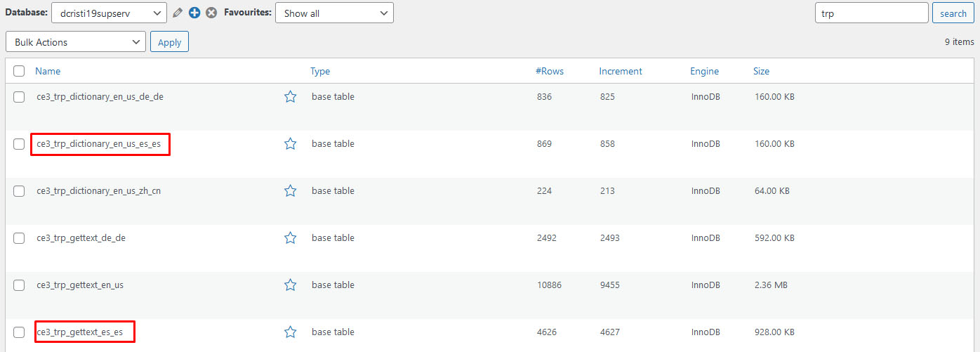The height and width of the screenshot is (352, 980).
Task: Click the Apply button
Action: [169, 42]
